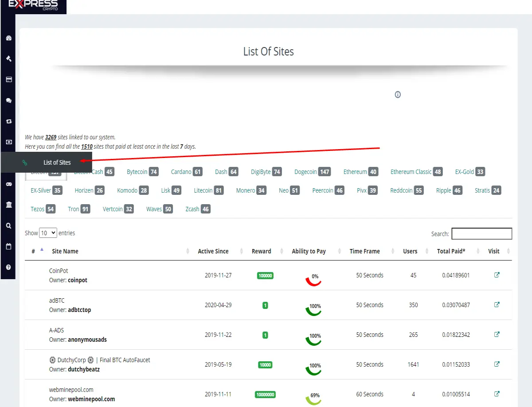Image resolution: width=532 pixels, height=407 pixels.
Task: Click the chain link icon beside List of Sites
Action: (x=25, y=162)
